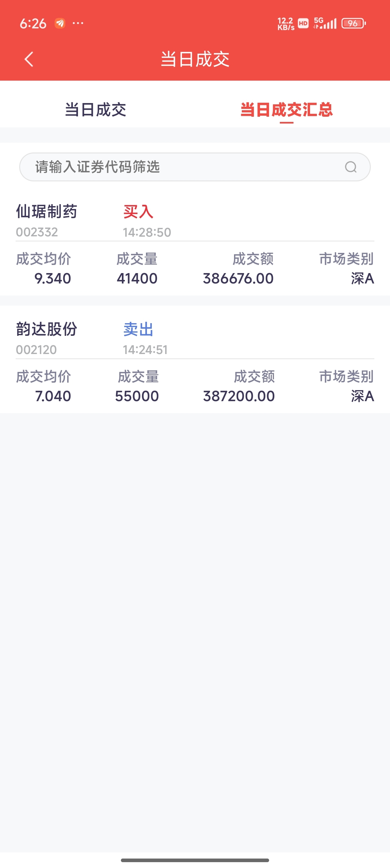This screenshot has width=390, height=868.
Task: Switch to the 当日成交 tab
Action: point(95,110)
